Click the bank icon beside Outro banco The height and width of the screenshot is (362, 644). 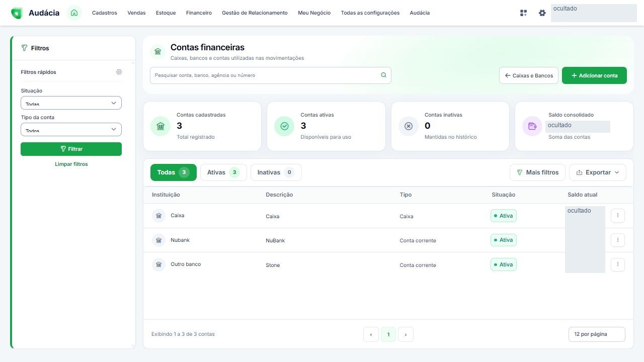click(x=158, y=264)
